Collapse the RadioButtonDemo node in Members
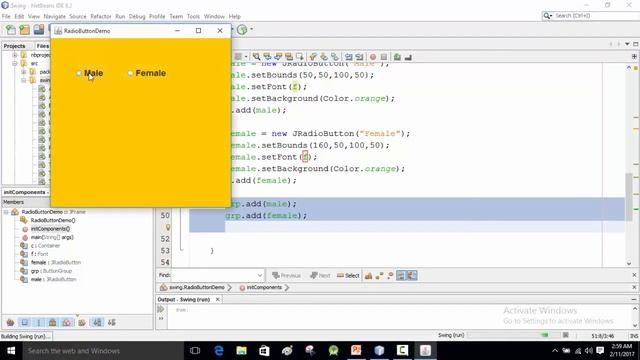640x360 pixels. pos(6,212)
